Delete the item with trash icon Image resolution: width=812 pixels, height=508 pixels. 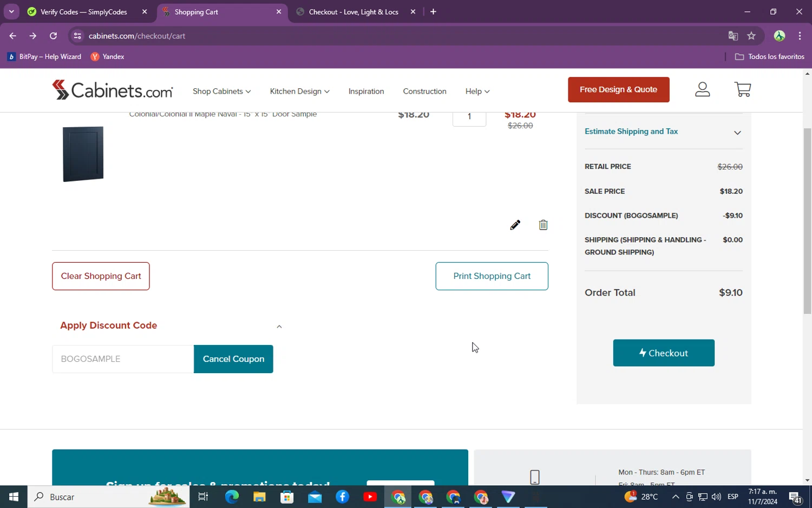coord(543,225)
